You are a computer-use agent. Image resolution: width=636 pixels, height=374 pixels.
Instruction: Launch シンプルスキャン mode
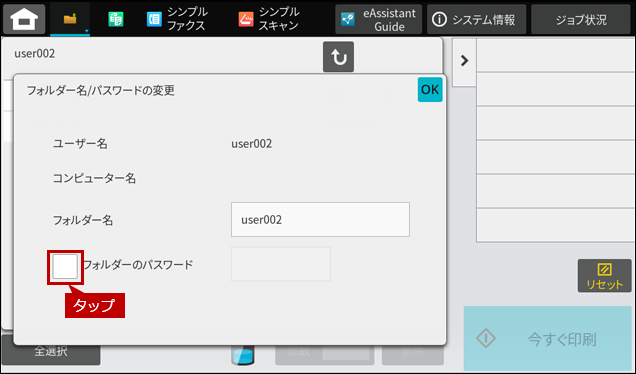(x=269, y=19)
